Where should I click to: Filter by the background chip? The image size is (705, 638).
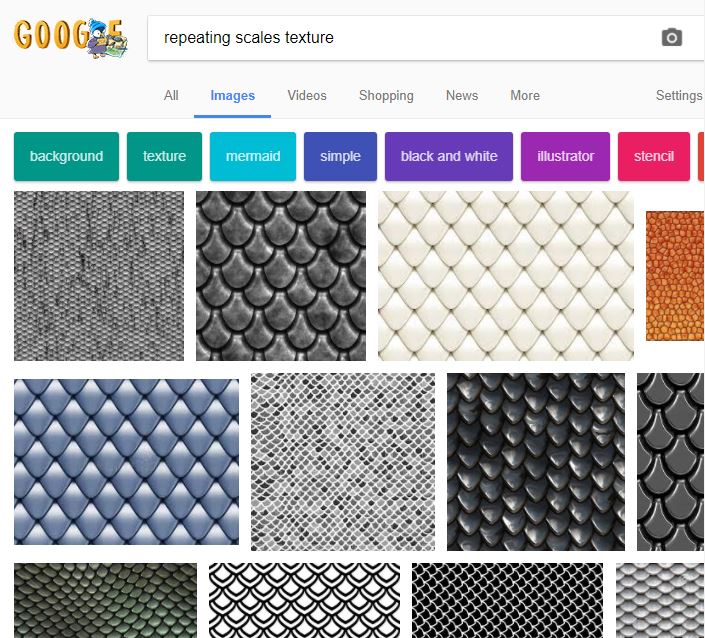coord(66,156)
